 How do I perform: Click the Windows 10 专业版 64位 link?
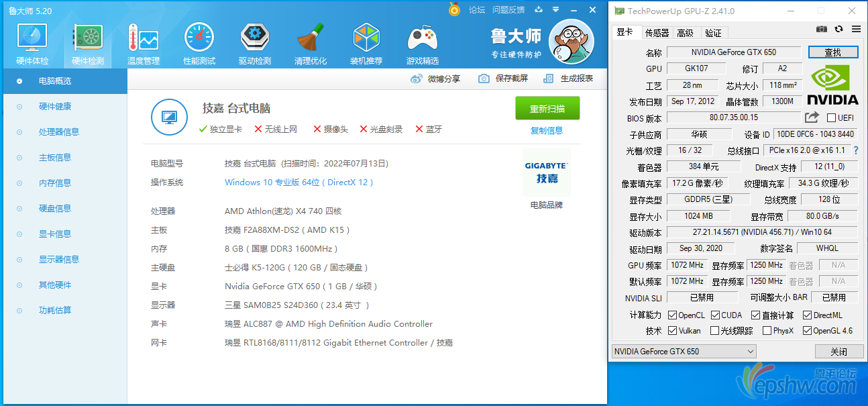pos(299,183)
